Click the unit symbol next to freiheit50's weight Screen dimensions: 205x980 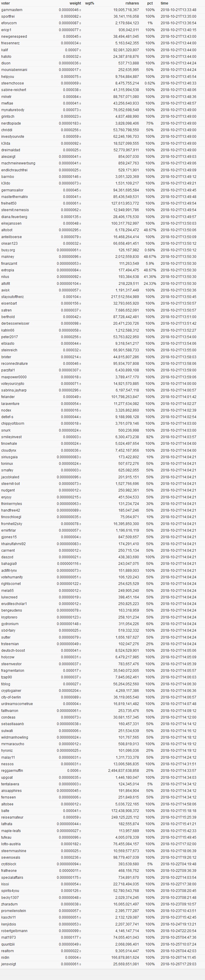pyautogui.click(x=80, y=204)
